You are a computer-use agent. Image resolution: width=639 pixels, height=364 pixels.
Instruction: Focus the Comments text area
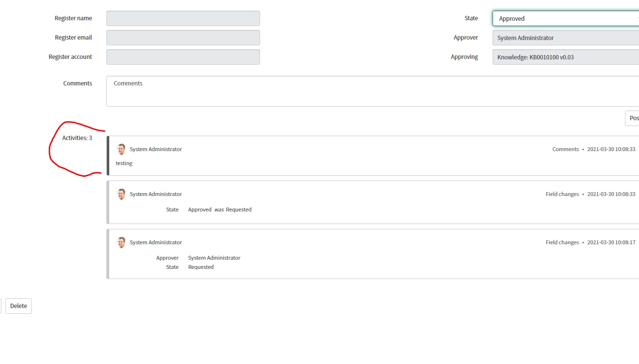[x=373, y=91]
